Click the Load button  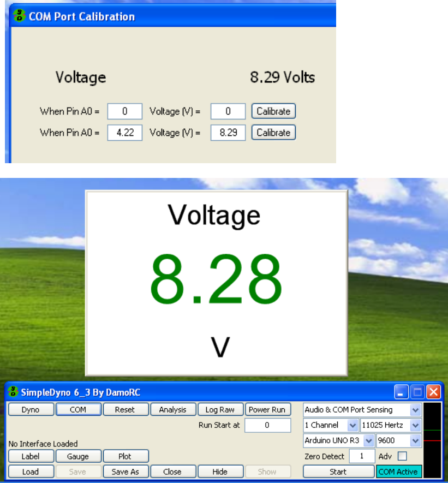[x=31, y=472]
